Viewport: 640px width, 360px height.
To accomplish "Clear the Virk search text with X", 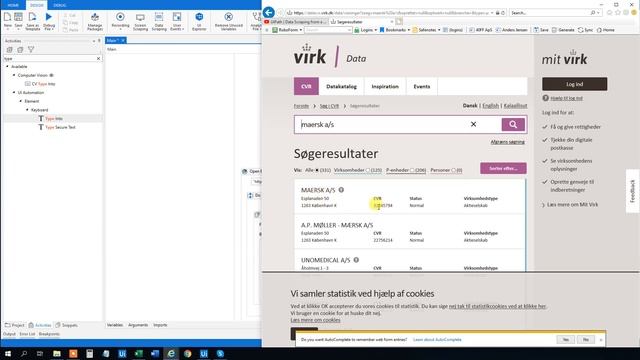I will pos(473,124).
